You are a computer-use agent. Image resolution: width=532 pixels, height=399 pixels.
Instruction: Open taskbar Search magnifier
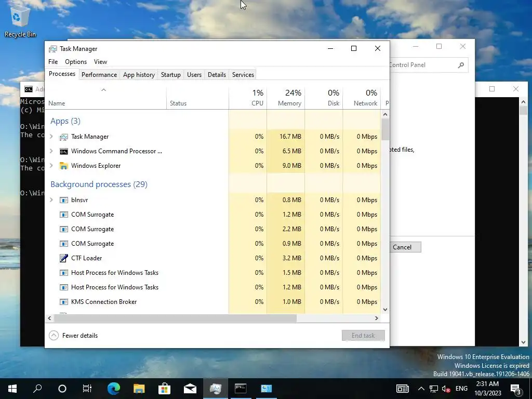(37, 389)
